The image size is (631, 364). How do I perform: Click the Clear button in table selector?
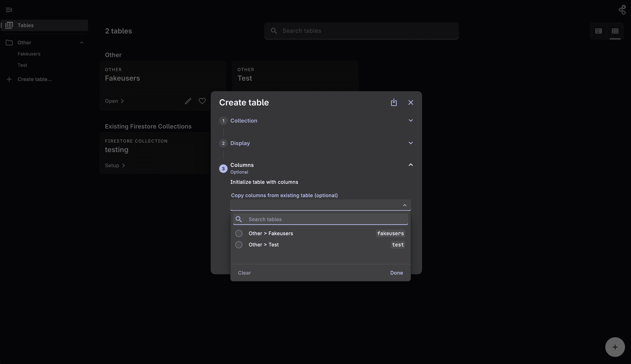pyautogui.click(x=244, y=273)
